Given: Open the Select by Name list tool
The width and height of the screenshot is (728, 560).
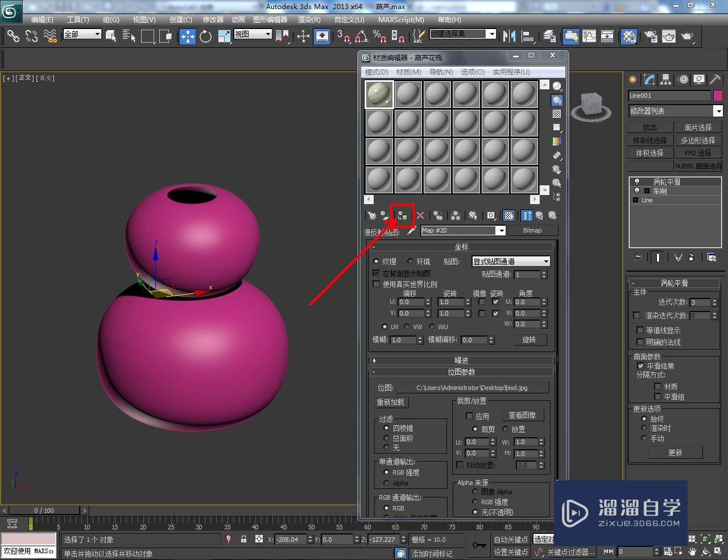Looking at the screenshot, I should click(129, 36).
